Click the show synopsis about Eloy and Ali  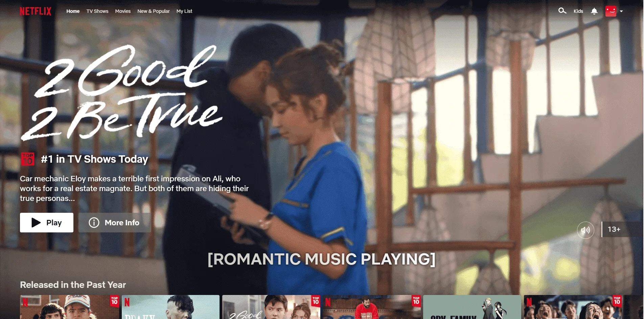134,188
